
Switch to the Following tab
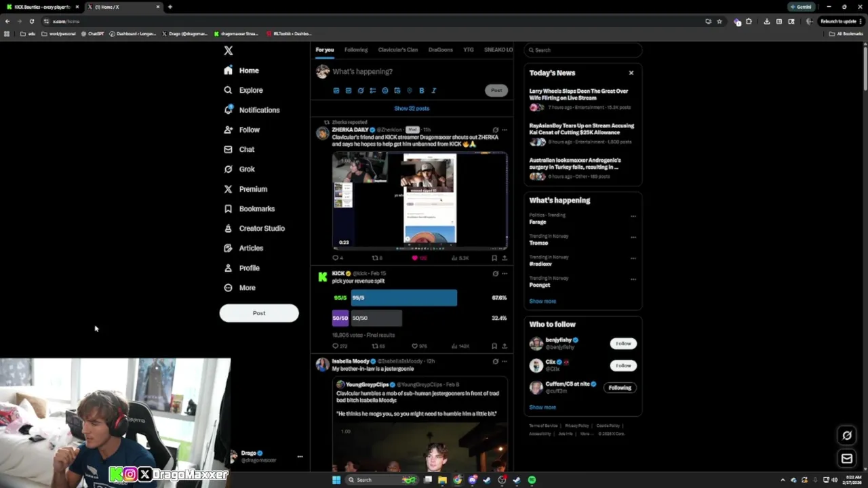356,49
